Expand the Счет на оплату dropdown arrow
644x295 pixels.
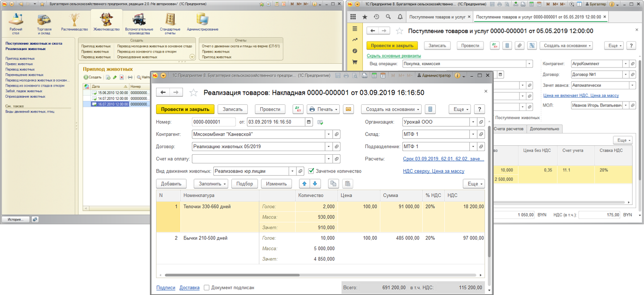pyautogui.click(x=329, y=158)
